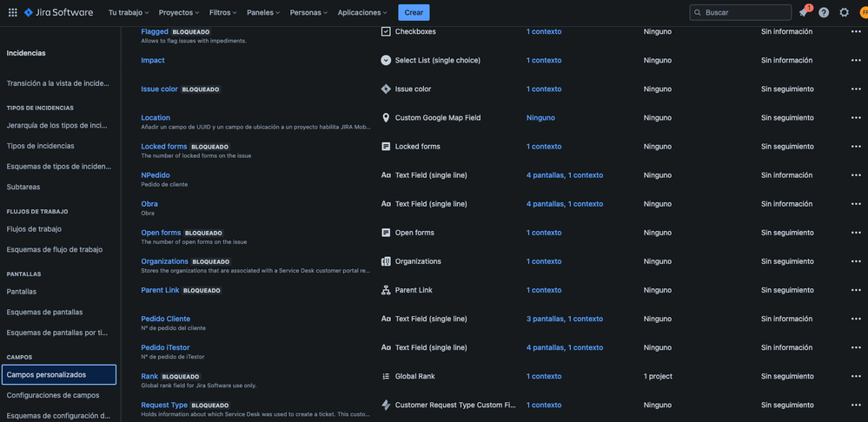The width and height of the screenshot is (868, 422).
Task: Click the Jira Software logo
Action: [x=59, y=12]
